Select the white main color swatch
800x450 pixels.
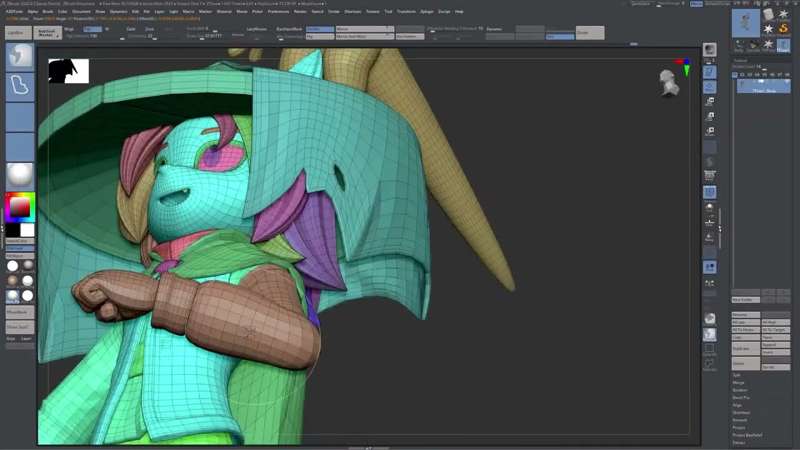point(28,230)
